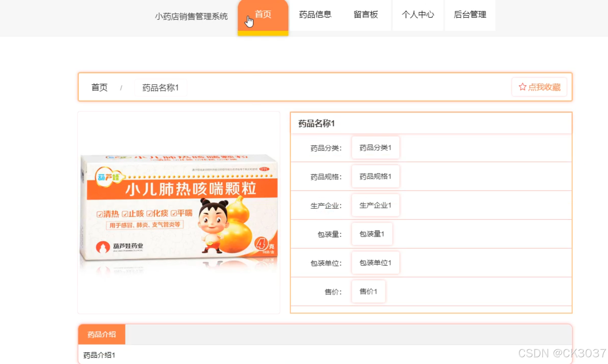Click the 包装量: label
The width and height of the screenshot is (608, 364).
330,234
